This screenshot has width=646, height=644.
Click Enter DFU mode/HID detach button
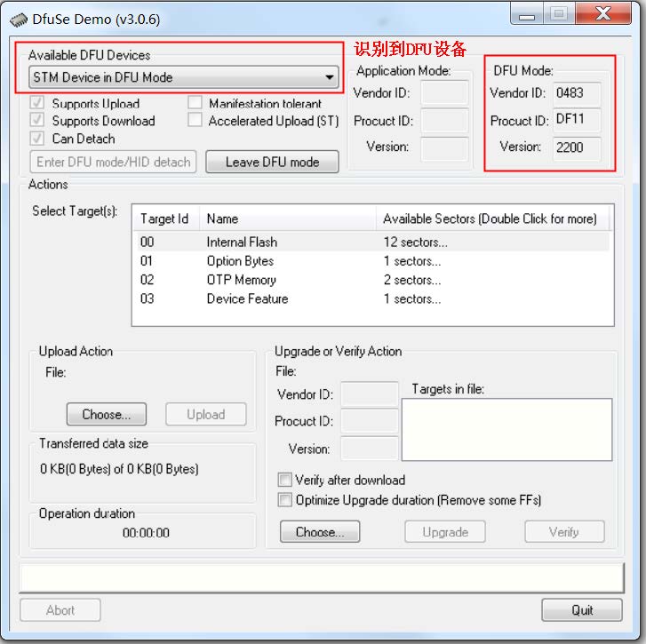(x=114, y=162)
